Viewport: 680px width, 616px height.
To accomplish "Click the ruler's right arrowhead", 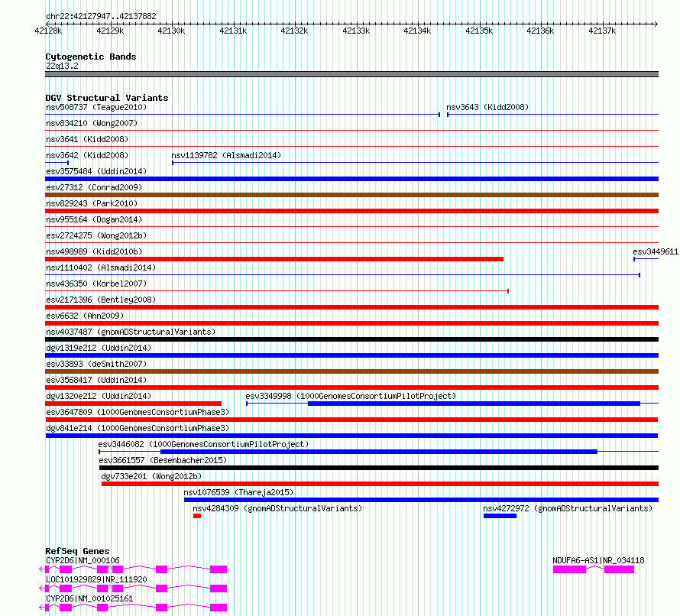I will coord(656,24).
